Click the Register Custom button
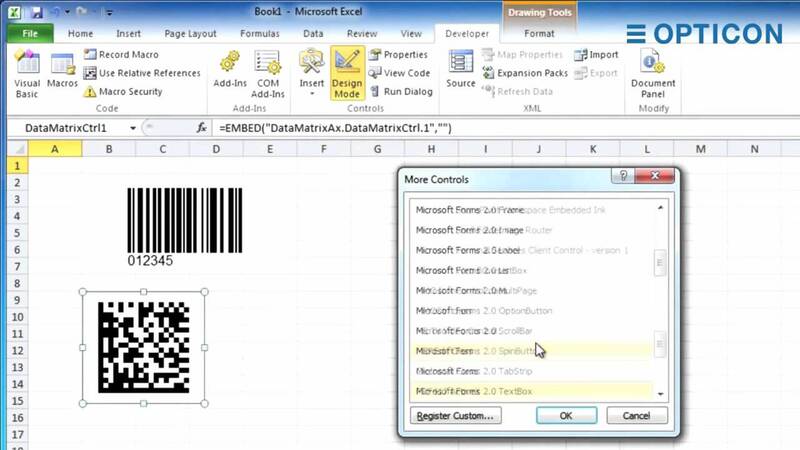 tap(454, 415)
